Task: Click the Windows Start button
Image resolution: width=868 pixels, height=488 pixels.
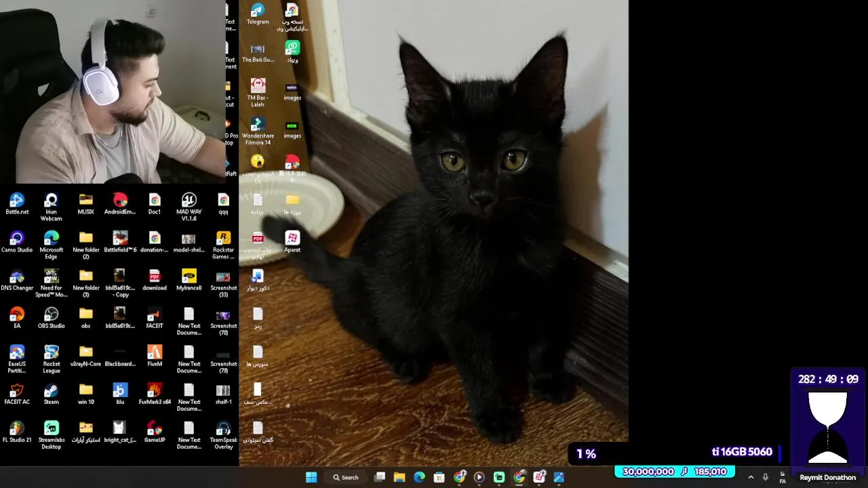Action: point(311,477)
